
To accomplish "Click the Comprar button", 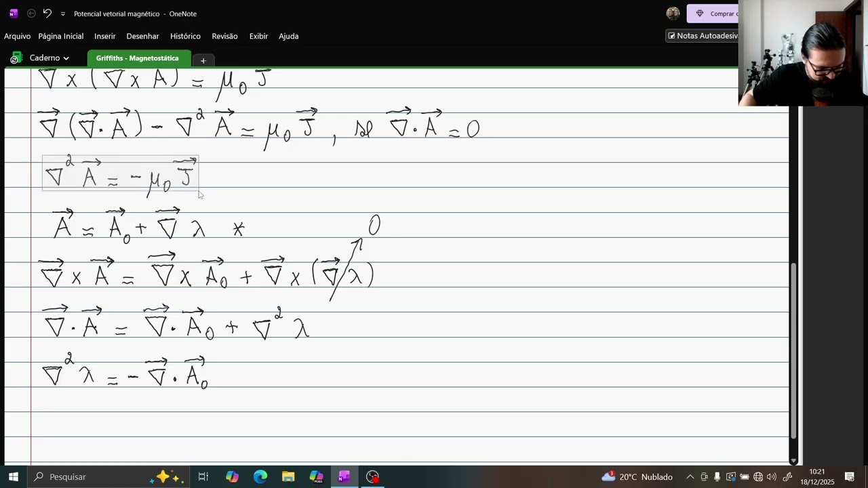I will tap(714, 14).
